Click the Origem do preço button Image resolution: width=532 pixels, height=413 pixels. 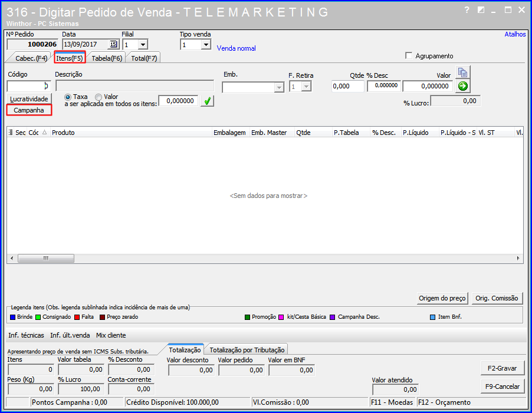tap(442, 298)
